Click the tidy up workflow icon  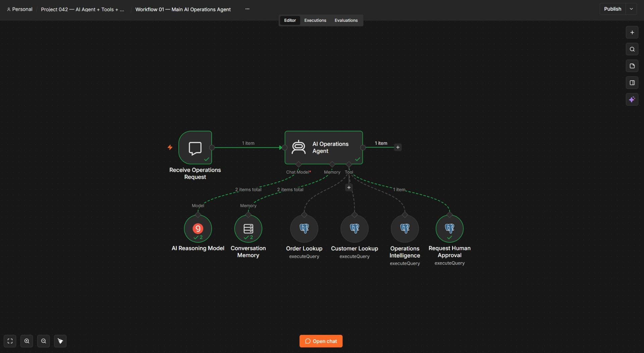[60, 341]
